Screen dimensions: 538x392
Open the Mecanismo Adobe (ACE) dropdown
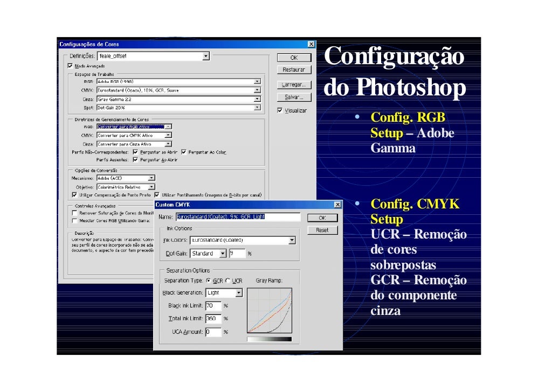126,178
